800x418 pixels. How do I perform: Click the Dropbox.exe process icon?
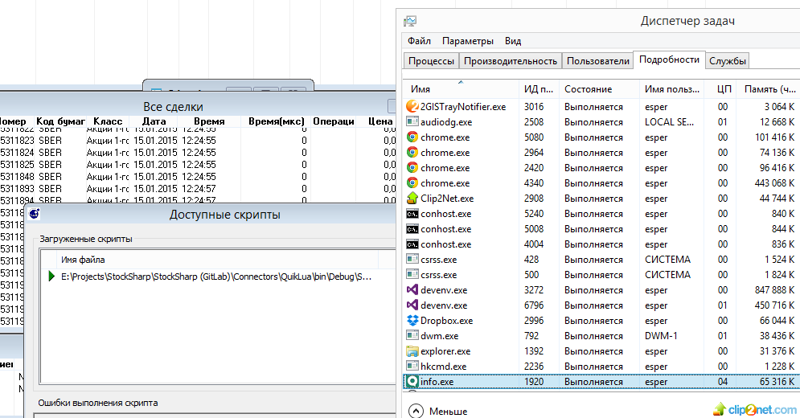tap(413, 320)
